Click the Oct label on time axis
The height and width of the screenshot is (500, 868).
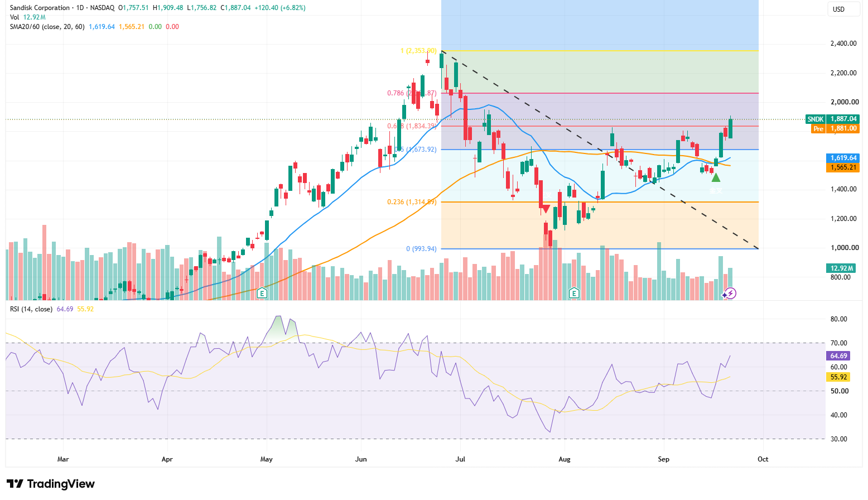(x=763, y=459)
